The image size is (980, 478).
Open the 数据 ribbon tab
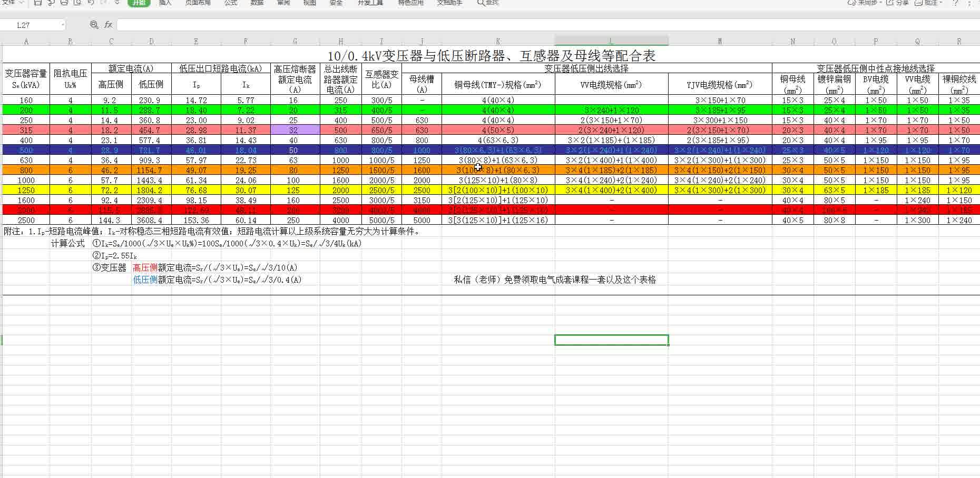tap(257, 3)
